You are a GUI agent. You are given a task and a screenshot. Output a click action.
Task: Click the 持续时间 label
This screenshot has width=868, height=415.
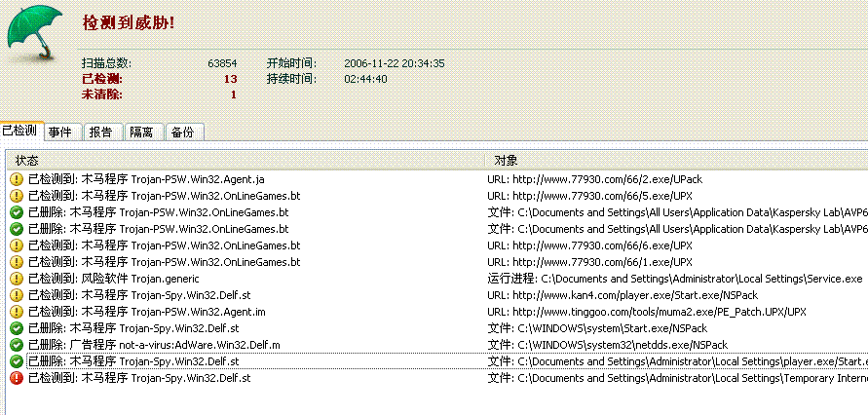pyautogui.click(x=291, y=79)
